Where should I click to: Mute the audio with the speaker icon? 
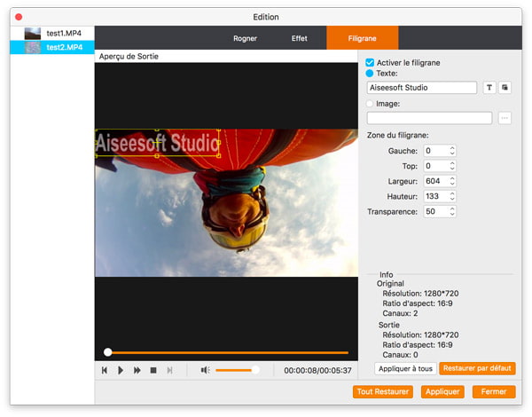click(205, 370)
